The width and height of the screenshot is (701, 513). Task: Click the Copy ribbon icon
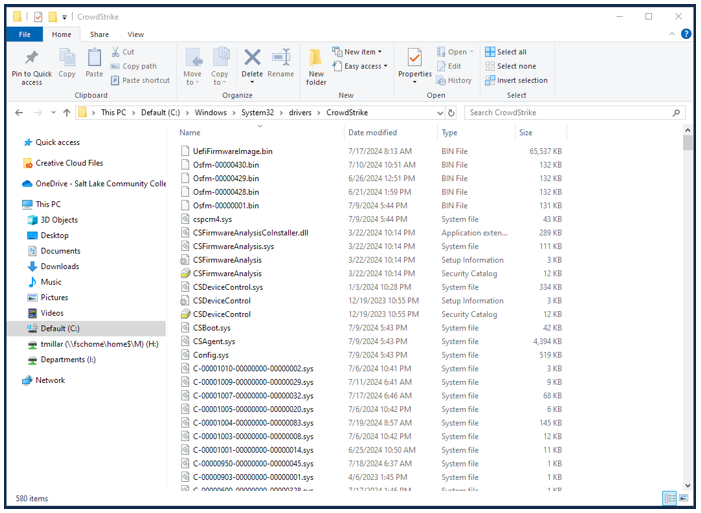pos(67,58)
